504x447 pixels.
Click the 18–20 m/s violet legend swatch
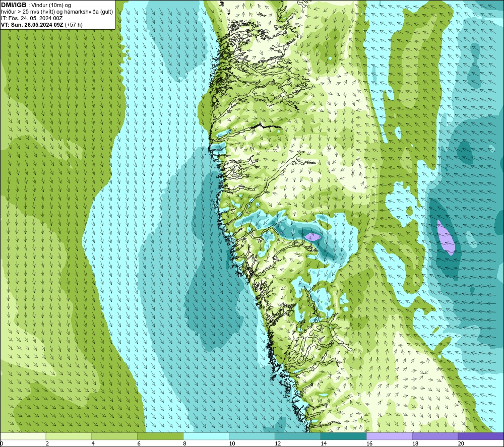click(435, 436)
